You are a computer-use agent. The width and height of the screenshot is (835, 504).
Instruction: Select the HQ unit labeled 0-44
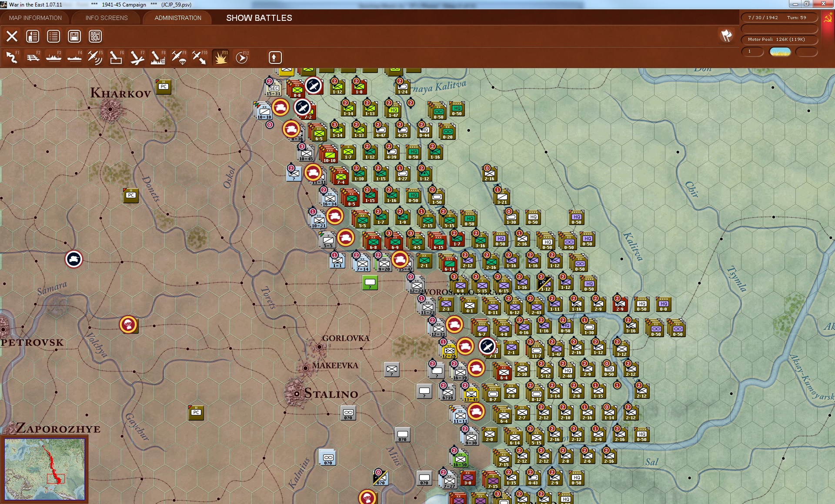(x=424, y=130)
